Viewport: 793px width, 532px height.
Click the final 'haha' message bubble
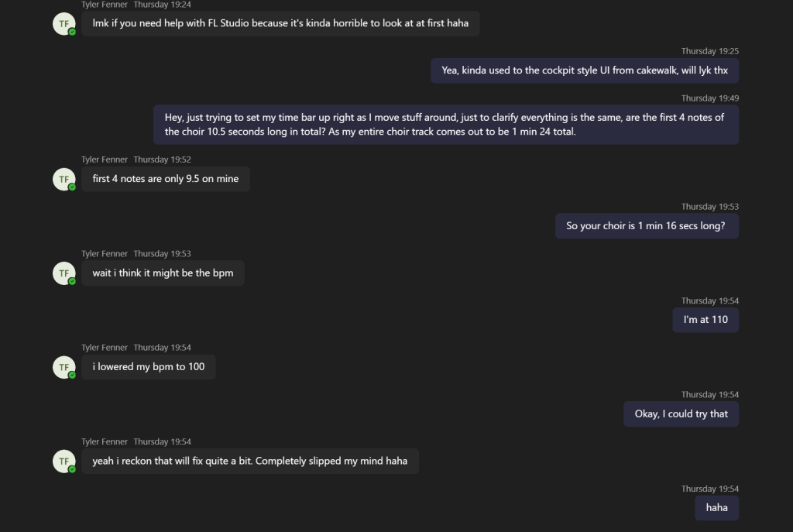pyautogui.click(x=716, y=508)
